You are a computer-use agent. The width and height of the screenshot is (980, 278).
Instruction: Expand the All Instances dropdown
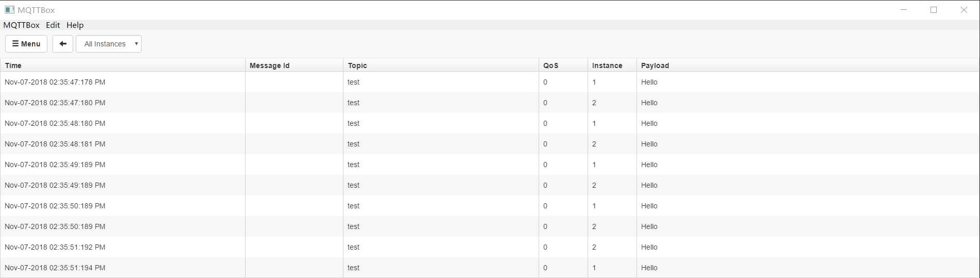(x=109, y=44)
